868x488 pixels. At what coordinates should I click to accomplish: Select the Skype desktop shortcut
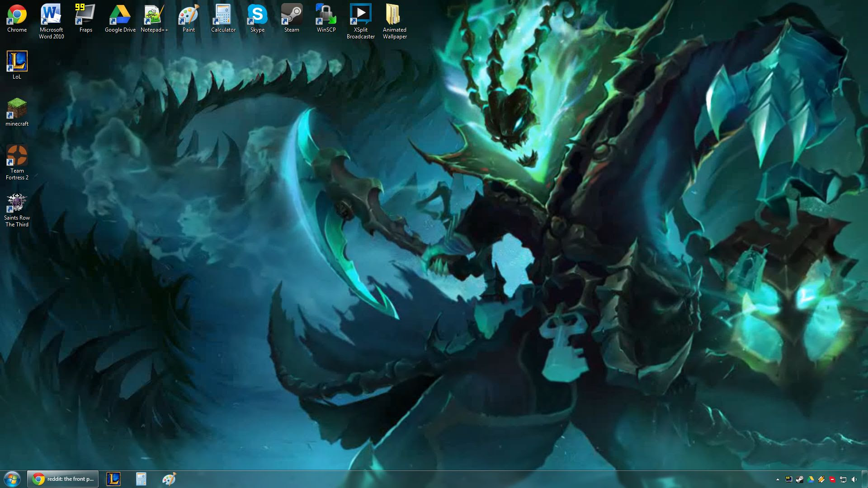tap(257, 19)
